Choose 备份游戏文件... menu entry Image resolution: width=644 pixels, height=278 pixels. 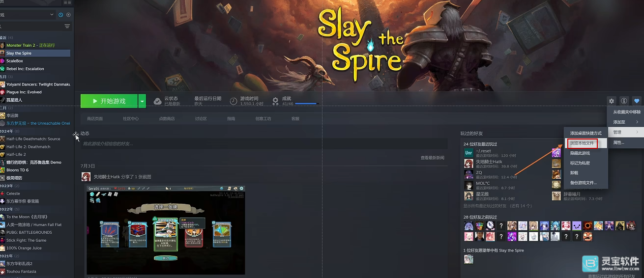pos(586,183)
